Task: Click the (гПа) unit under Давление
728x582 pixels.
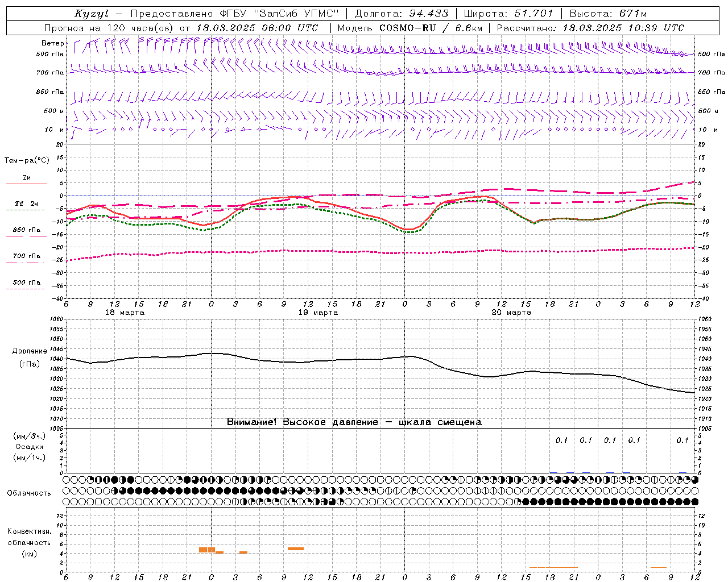Action: pyautogui.click(x=29, y=364)
